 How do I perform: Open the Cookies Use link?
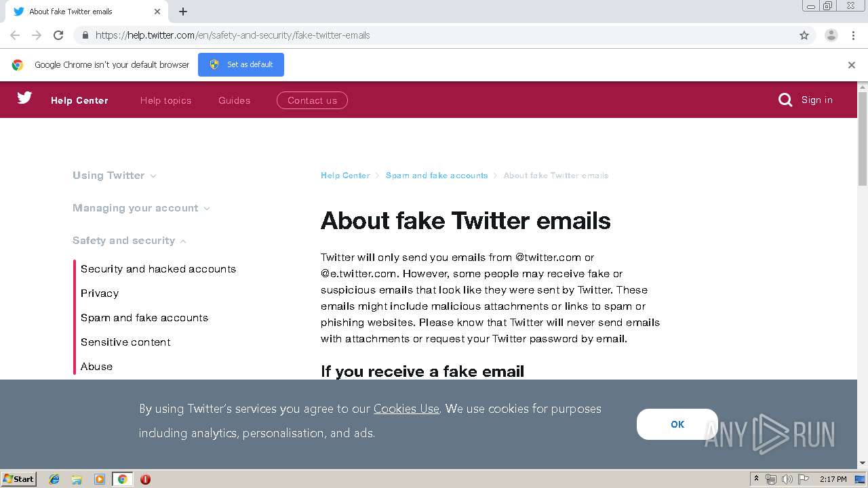coord(406,409)
